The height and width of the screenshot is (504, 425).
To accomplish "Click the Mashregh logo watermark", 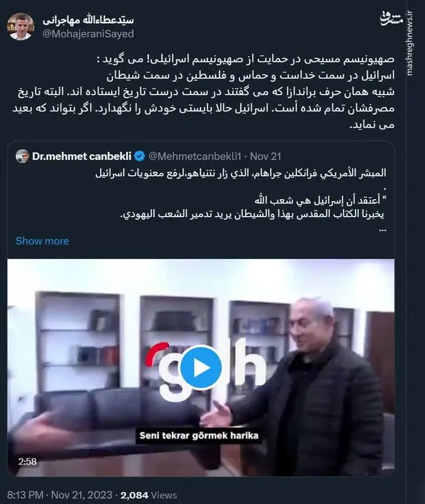I will pyautogui.click(x=390, y=19).
